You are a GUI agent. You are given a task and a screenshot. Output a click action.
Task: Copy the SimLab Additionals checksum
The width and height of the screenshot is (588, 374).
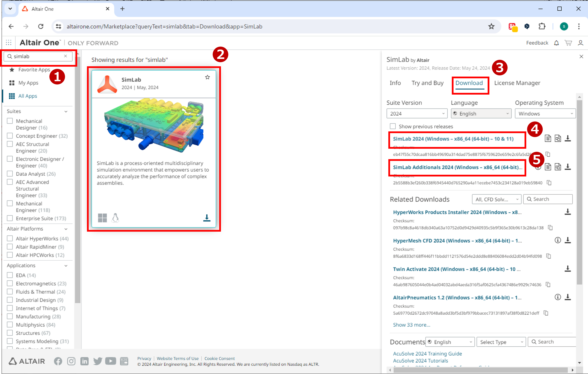(x=549, y=183)
